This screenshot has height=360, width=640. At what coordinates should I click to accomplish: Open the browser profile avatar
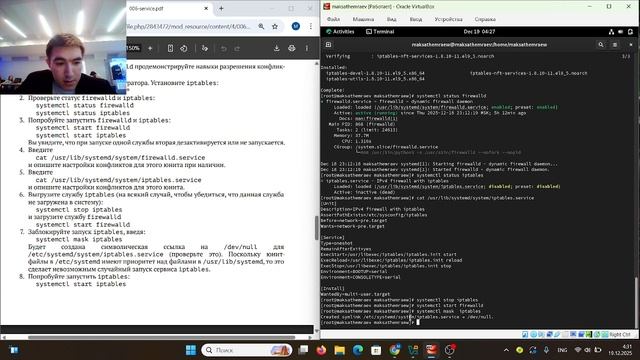tap(296, 26)
